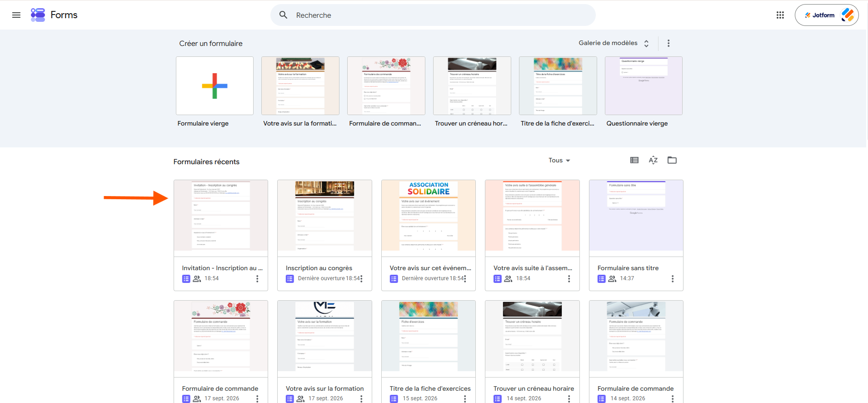Choose the Trouver un créneau horaire template
The width and height of the screenshot is (868, 403).
point(472,86)
